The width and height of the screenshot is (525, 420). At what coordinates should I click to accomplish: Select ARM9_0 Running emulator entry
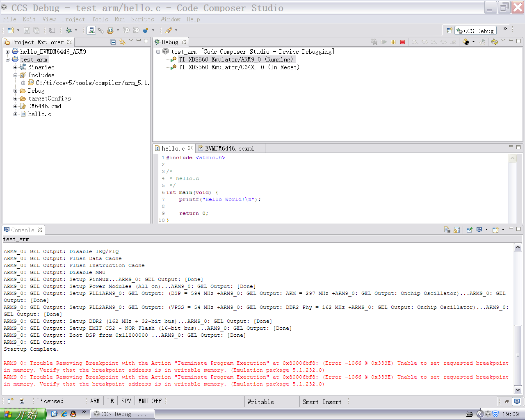[236, 59]
